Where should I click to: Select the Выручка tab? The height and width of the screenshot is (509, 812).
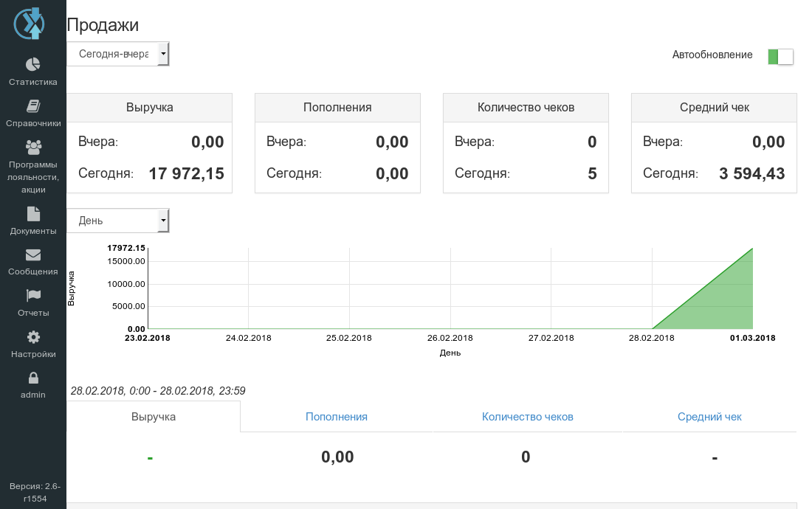(154, 416)
